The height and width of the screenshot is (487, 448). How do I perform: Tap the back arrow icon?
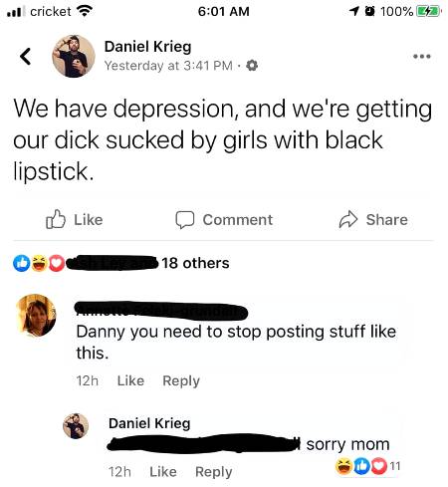click(25, 57)
